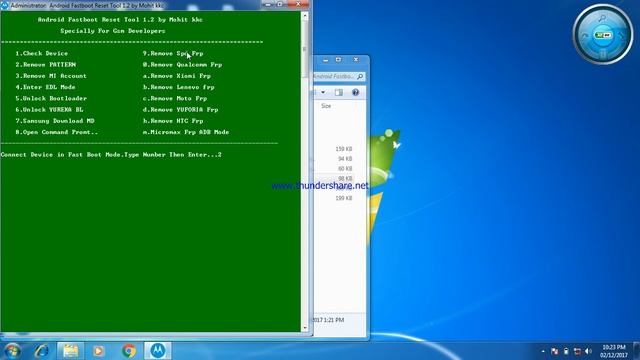Click the '7.Samsung Download MD' console line
This screenshot has width=640, height=360.
pos(55,121)
